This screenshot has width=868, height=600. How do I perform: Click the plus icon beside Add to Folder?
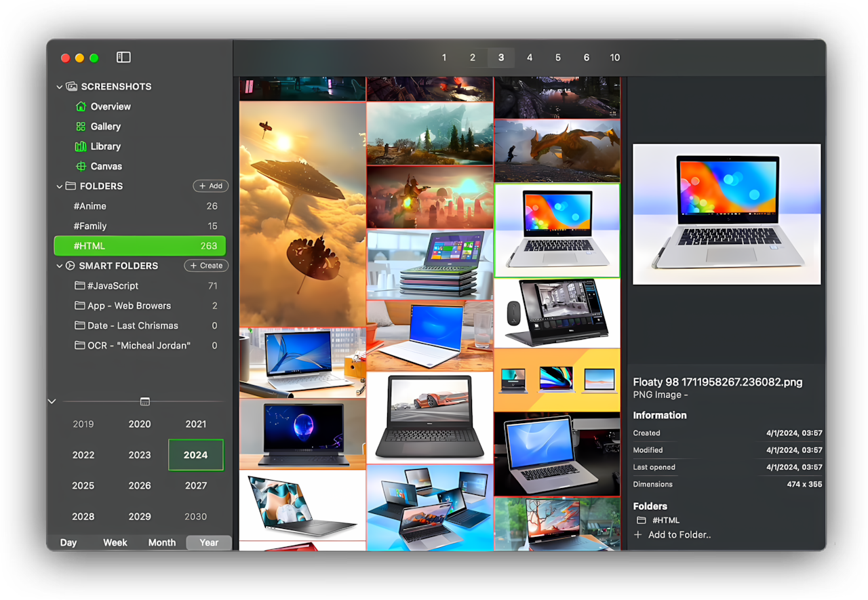click(637, 535)
